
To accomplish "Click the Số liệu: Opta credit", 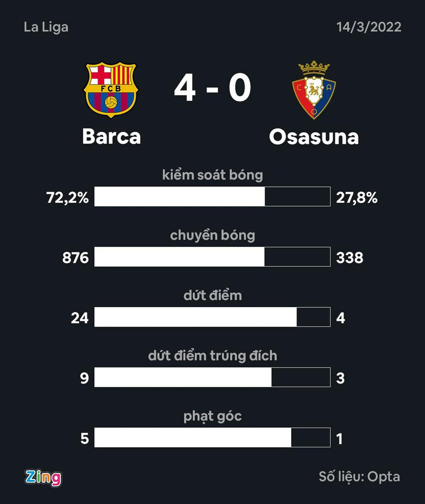I will click(359, 477).
